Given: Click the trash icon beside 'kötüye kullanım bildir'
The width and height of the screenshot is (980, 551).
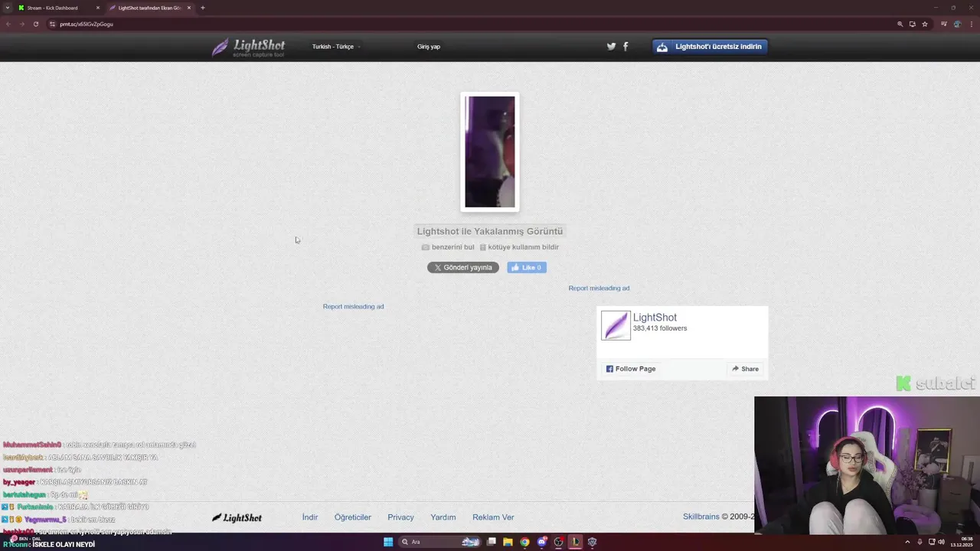Looking at the screenshot, I should [483, 247].
